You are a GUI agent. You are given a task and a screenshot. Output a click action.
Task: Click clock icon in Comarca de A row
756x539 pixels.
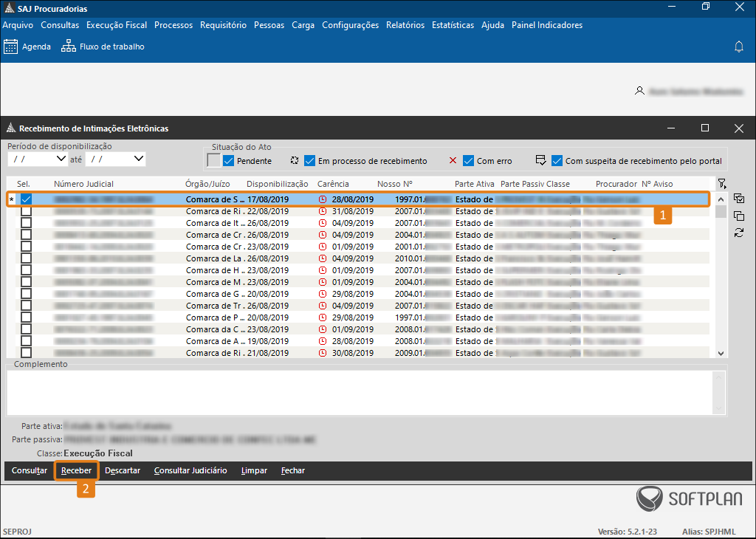click(323, 341)
